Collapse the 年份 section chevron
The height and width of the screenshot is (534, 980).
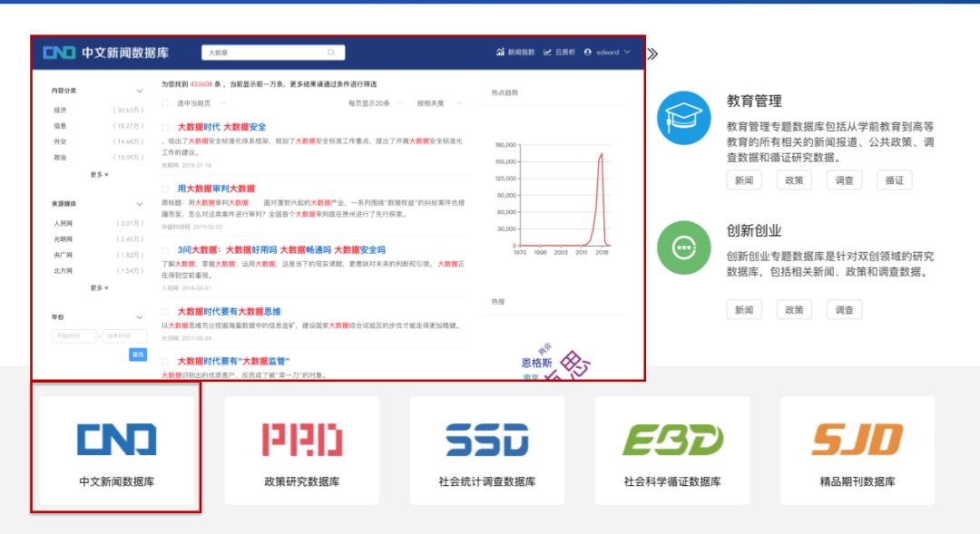(140, 317)
